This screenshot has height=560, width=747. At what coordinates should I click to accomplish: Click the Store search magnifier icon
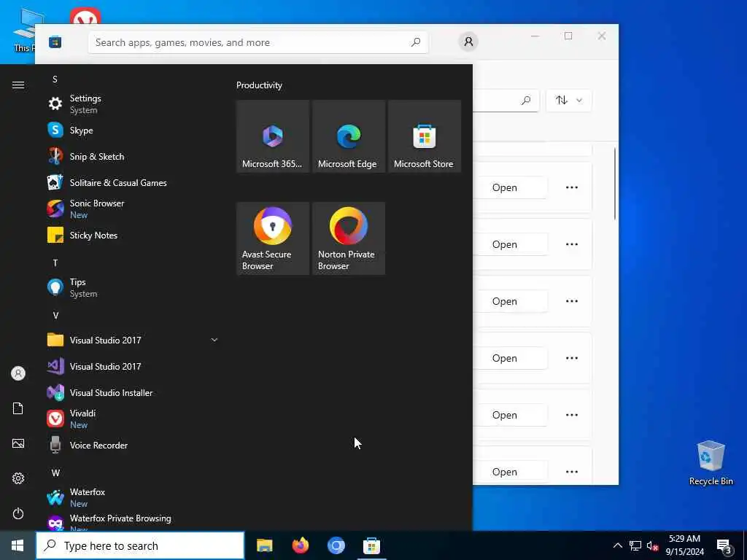pos(415,42)
